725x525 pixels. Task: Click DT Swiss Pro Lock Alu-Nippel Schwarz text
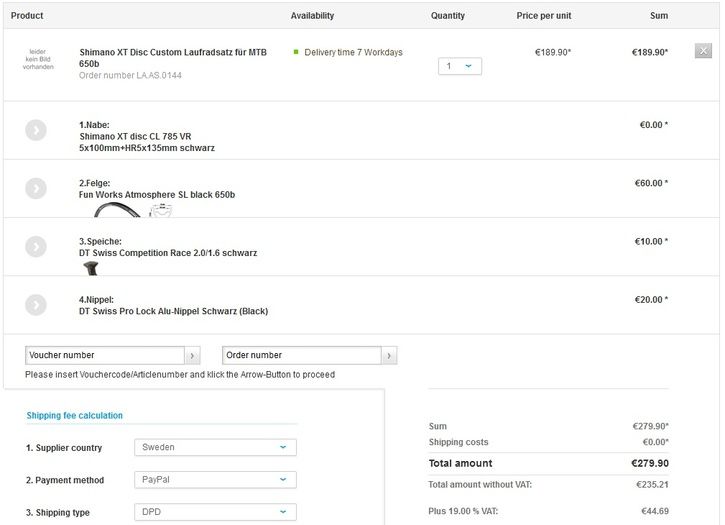point(173,311)
